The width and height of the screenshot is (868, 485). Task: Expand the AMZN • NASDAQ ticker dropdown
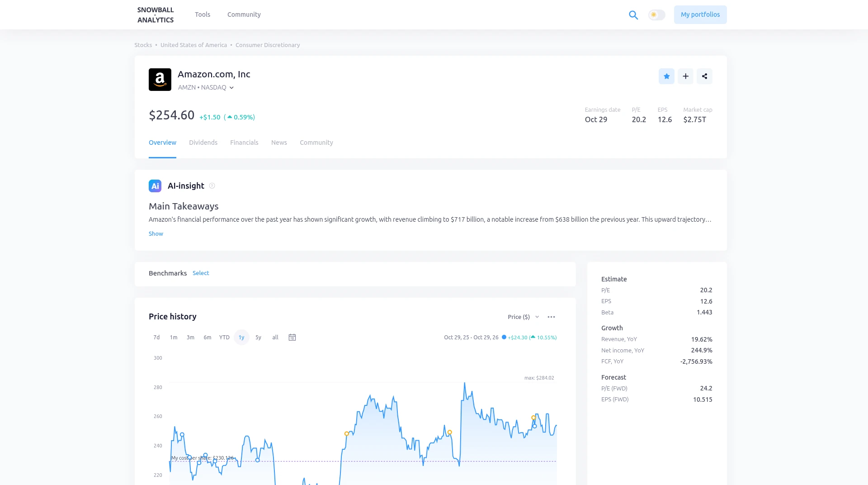point(206,87)
